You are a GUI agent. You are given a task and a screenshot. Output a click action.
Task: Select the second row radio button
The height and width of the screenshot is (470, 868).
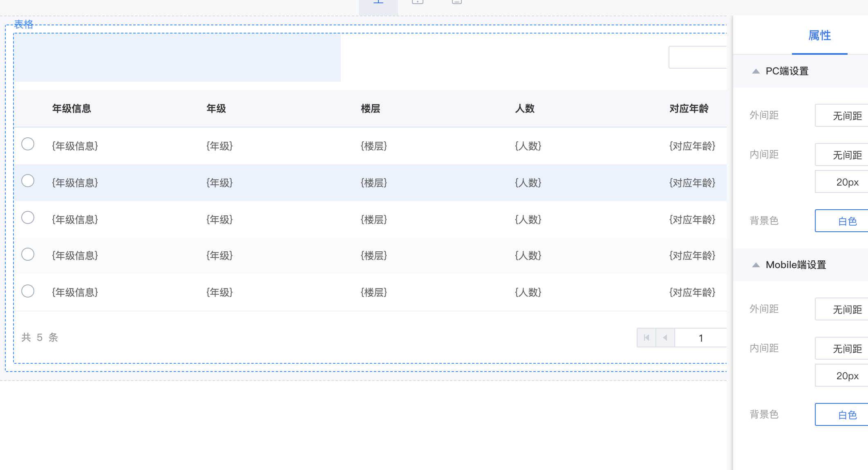tap(28, 181)
